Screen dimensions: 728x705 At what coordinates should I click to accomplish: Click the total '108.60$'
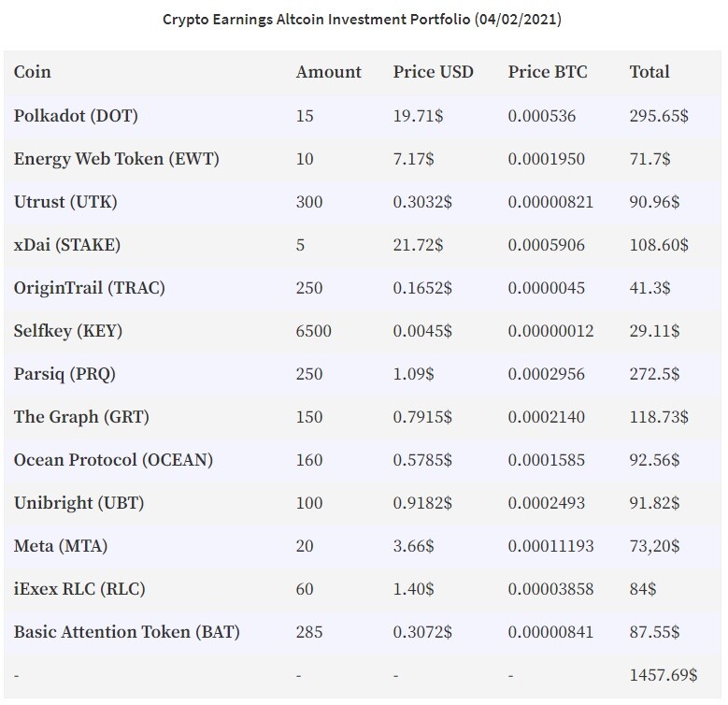pos(659,245)
